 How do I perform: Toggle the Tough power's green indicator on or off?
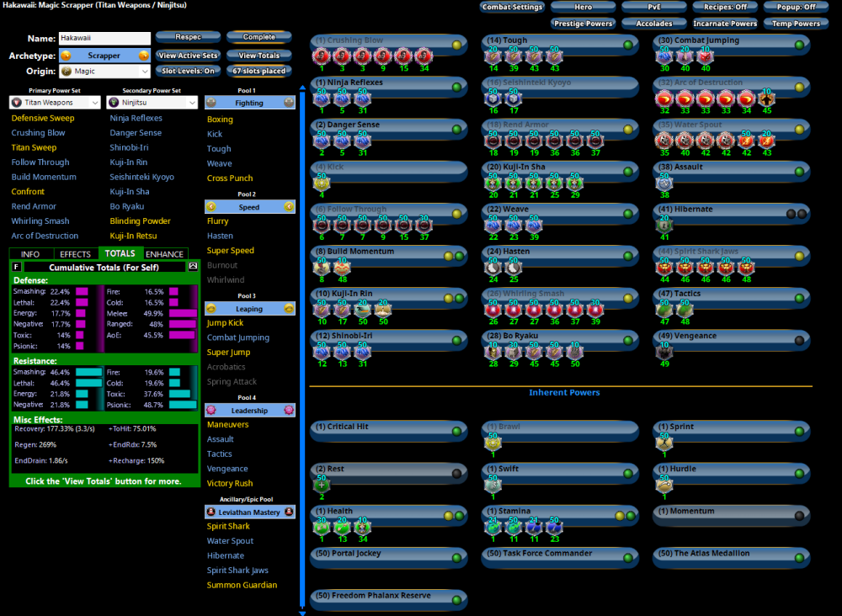click(x=627, y=45)
